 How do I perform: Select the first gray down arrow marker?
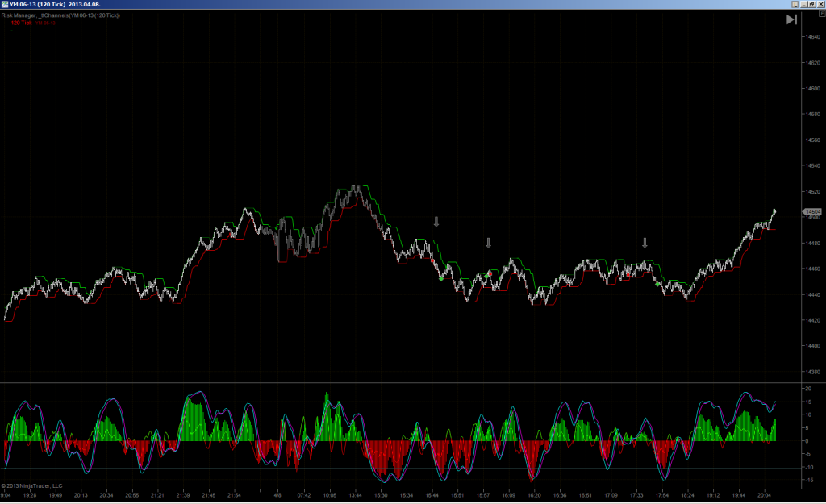(436, 222)
